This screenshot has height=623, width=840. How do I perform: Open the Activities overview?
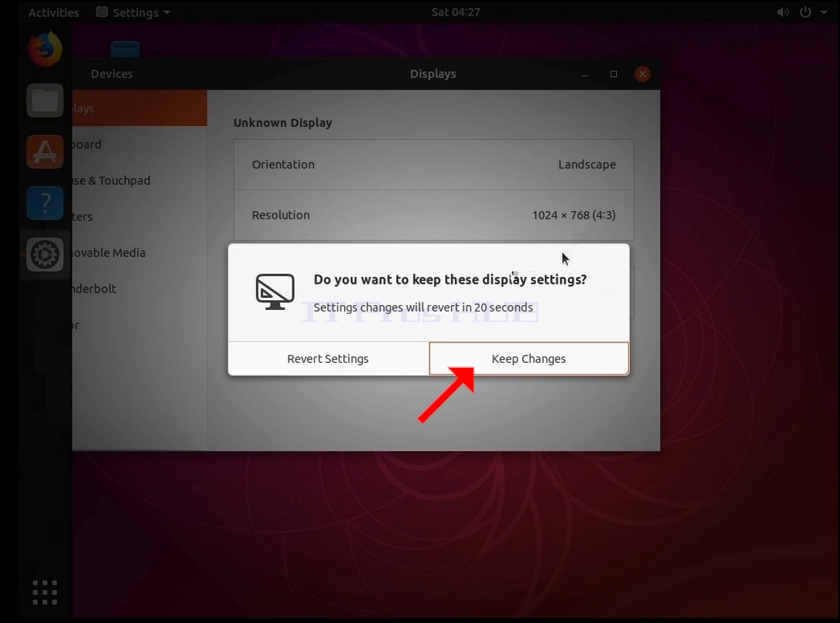[x=53, y=12]
